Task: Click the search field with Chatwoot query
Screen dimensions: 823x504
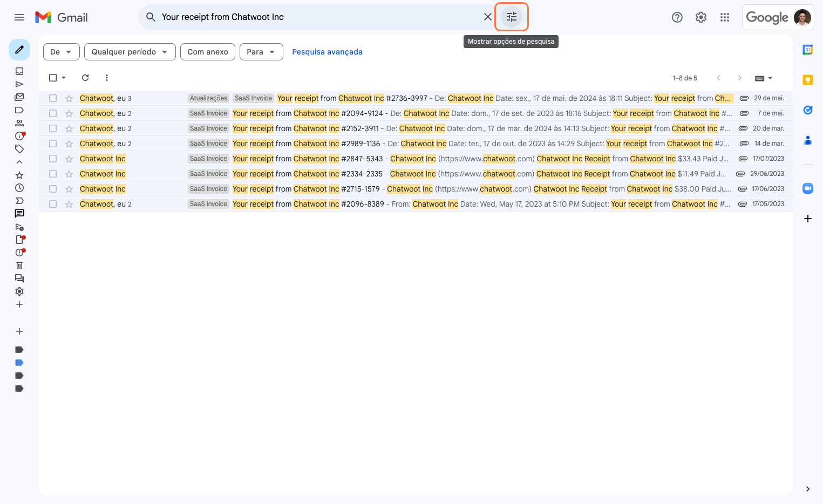Action: point(318,17)
